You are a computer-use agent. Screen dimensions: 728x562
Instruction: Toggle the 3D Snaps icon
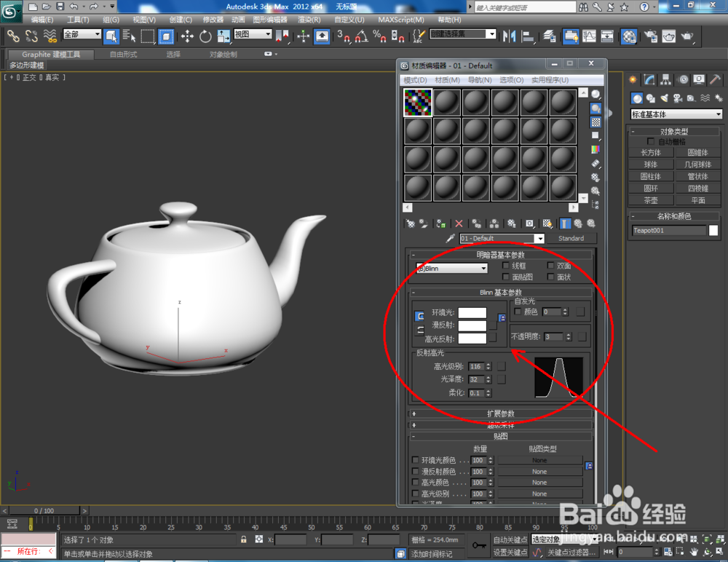[343, 36]
